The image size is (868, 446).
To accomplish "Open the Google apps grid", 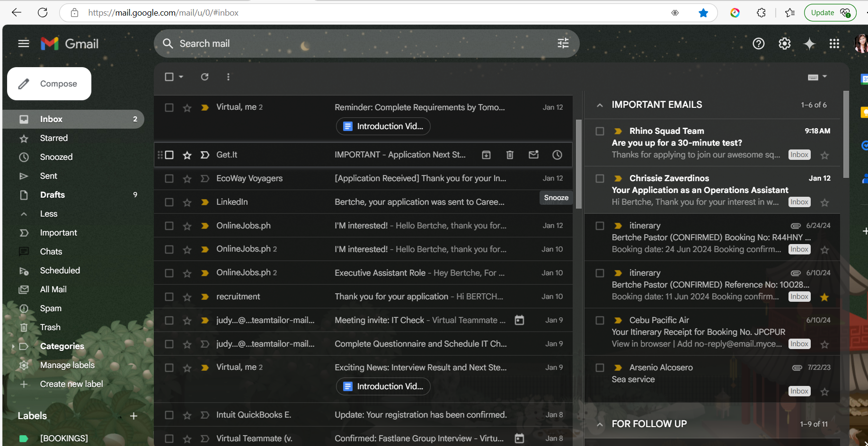I will tap(834, 44).
